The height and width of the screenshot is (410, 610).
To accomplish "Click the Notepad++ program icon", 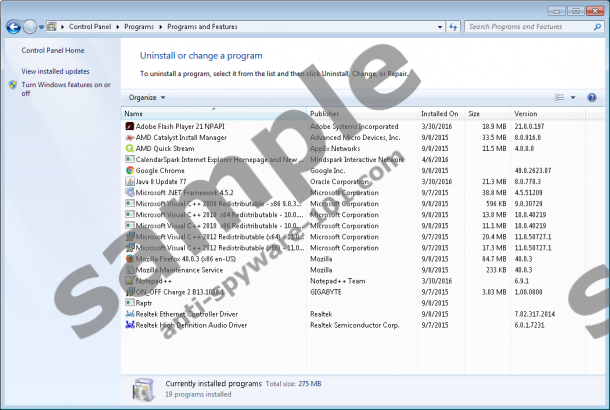I will [129, 280].
